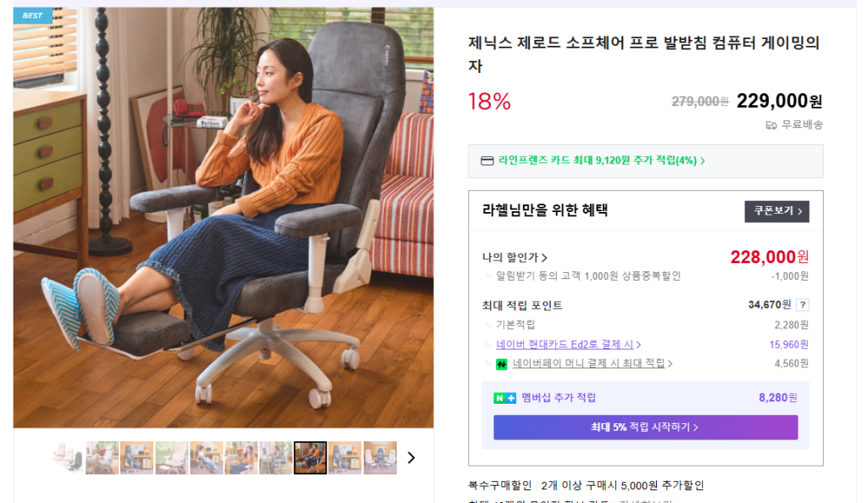Expand 나의 할인가 details chevron
Image resolution: width=868 pixels, height=503 pixels.
pyautogui.click(x=544, y=258)
